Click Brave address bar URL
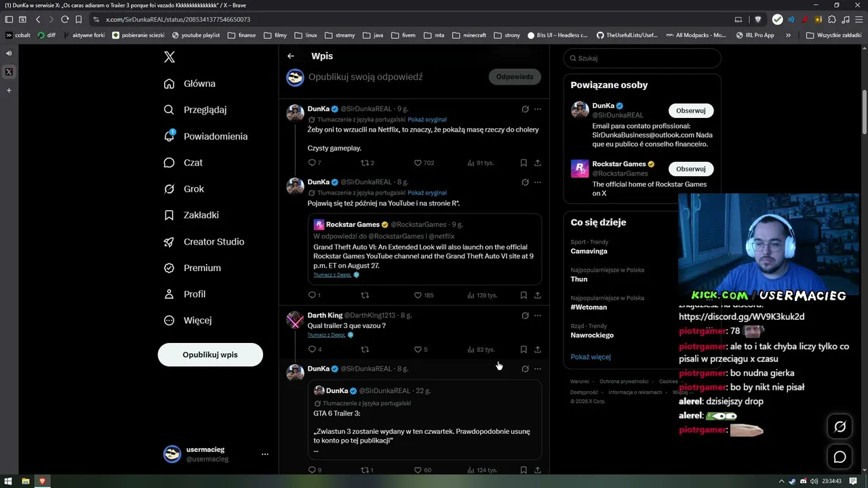The image size is (868, 488). pos(178,20)
